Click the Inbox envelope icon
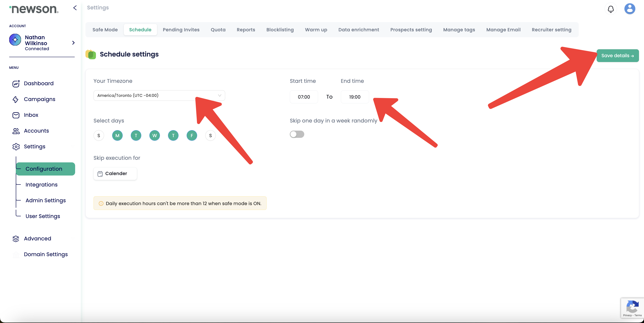 tap(16, 115)
